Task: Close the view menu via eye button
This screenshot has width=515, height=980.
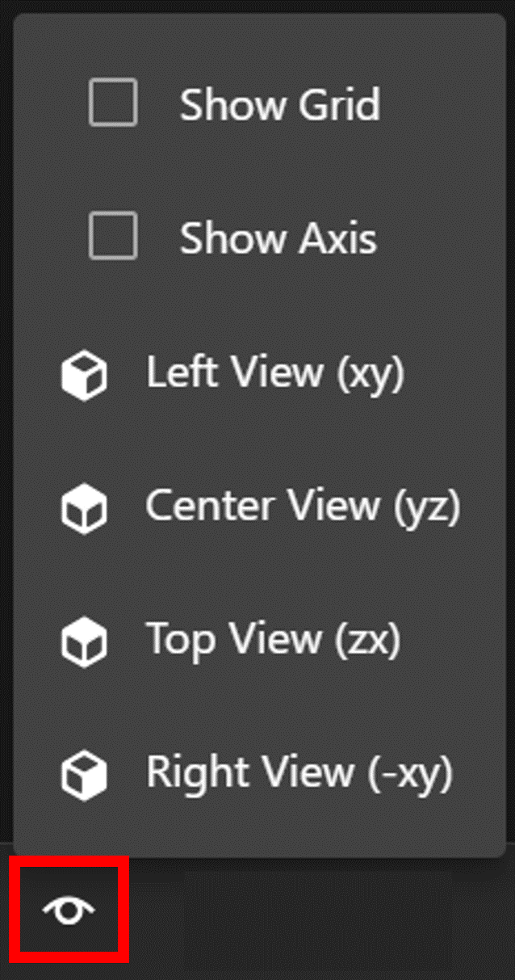Action: pyautogui.click(x=69, y=911)
